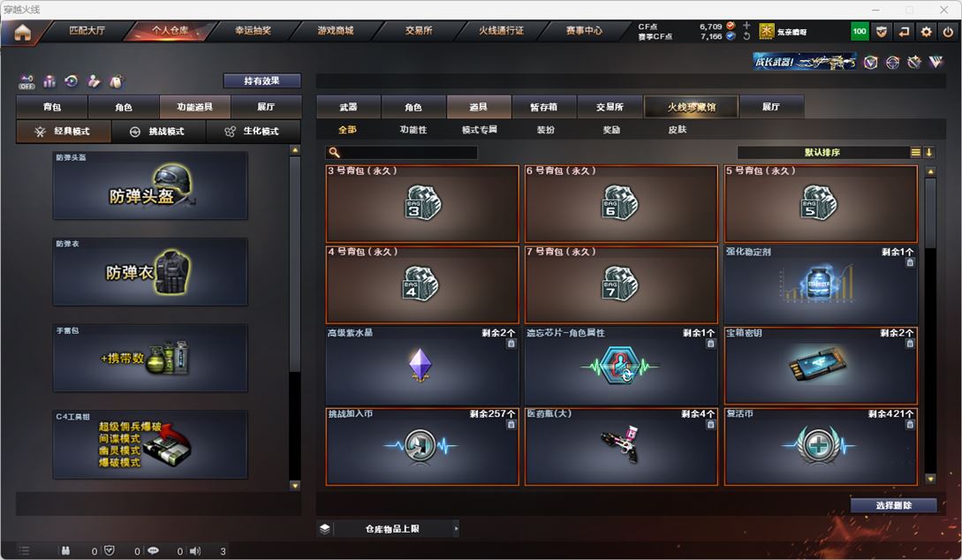
Task: Click the power exit icon
Action: 948,32
